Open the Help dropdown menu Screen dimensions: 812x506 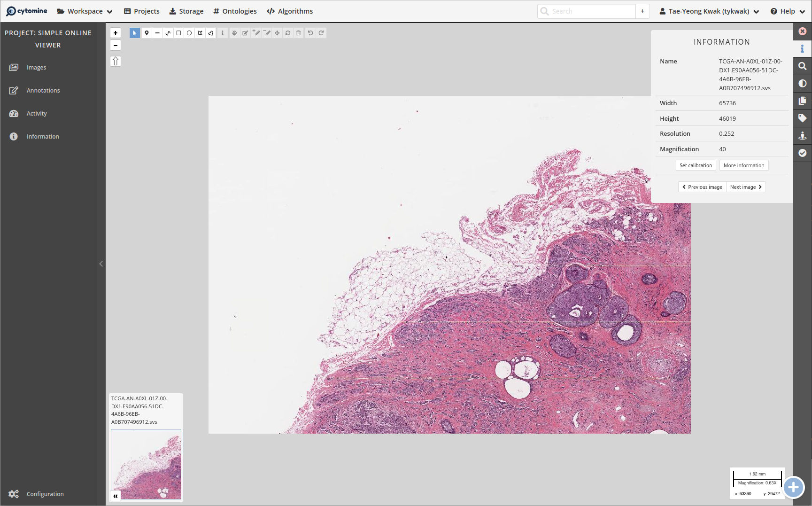click(x=786, y=11)
